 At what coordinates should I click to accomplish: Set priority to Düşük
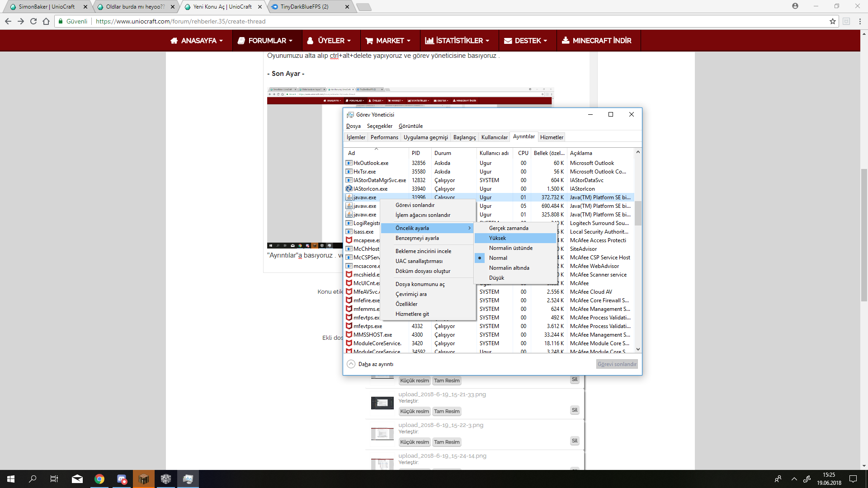tap(515, 278)
